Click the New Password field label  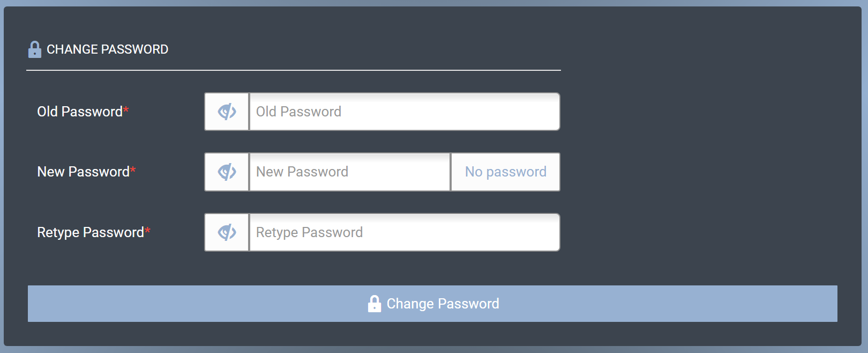(83, 172)
